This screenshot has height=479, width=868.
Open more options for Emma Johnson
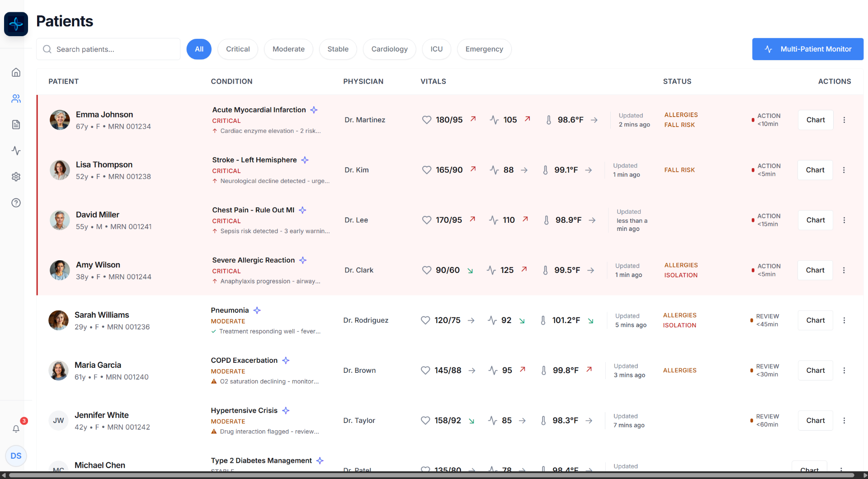(844, 120)
